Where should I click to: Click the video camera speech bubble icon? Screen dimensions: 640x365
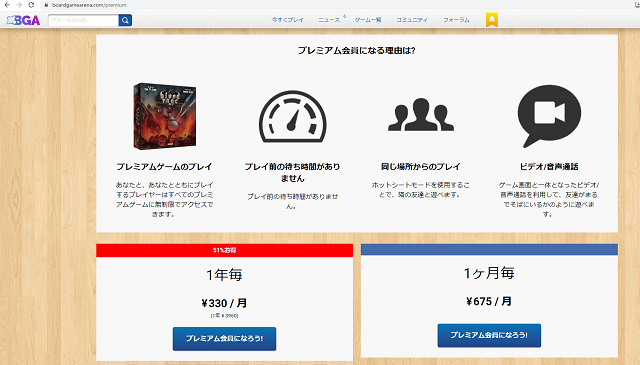point(549,116)
